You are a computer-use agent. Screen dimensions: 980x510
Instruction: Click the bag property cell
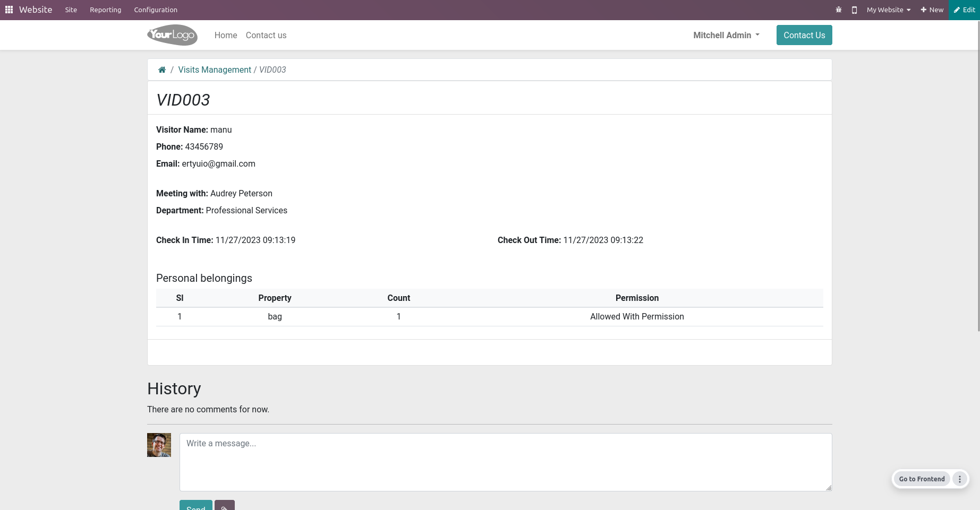275,316
